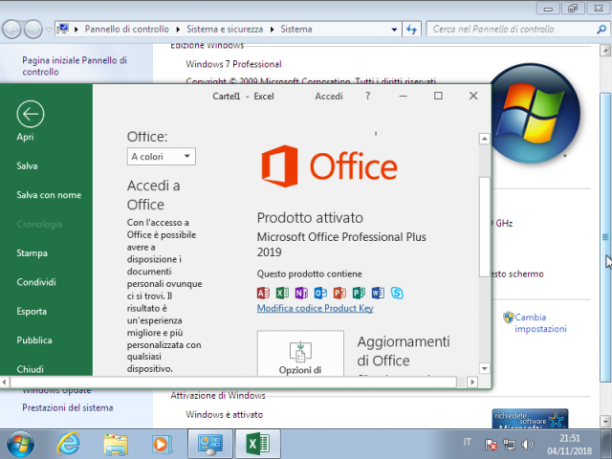The width and height of the screenshot is (612, 459).
Task: Open the Office theme dropdown 'A colori'
Action: (x=161, y=157)
